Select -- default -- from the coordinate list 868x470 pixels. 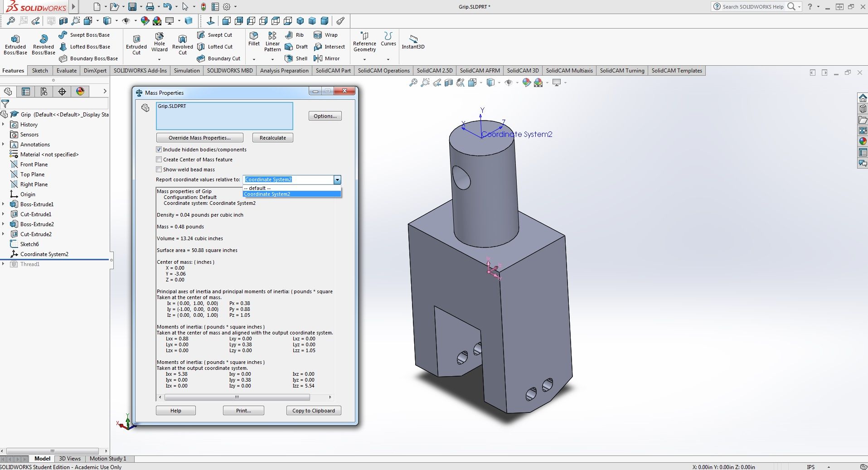pyautogui.click(x=257, y=188)
